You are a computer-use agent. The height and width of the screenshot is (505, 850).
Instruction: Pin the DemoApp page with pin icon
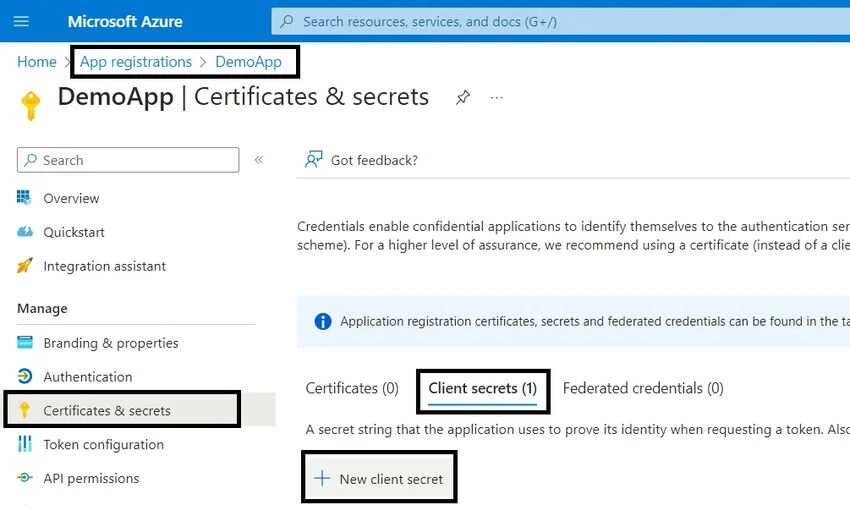click(x=463, y=98)
